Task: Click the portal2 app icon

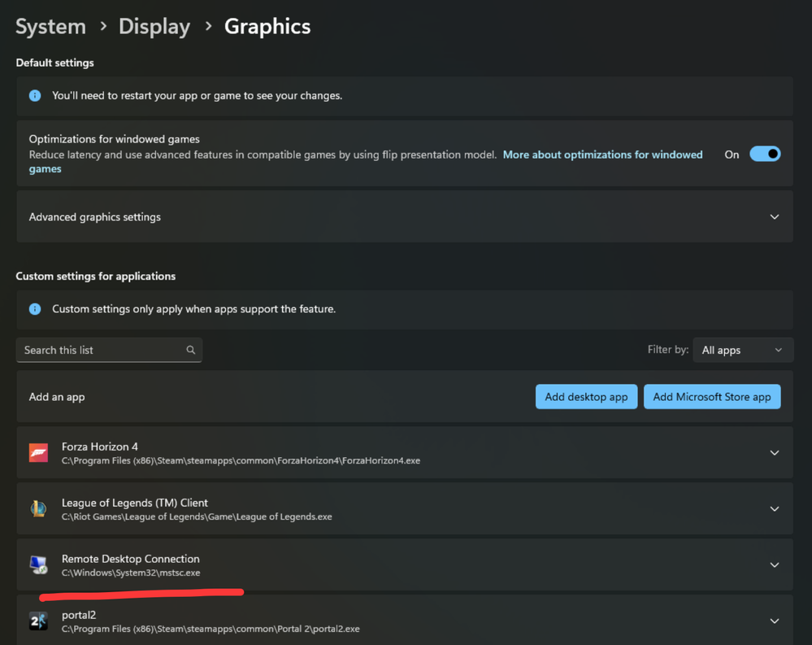Action: 38,621
